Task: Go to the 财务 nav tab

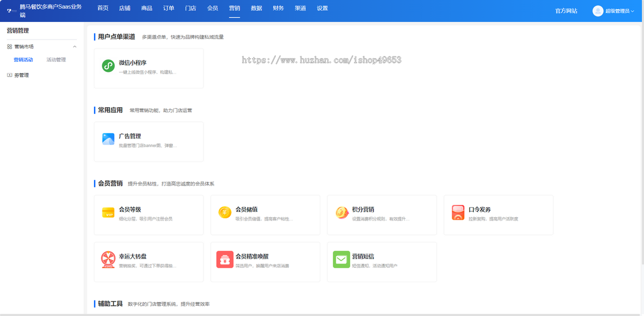Action: tap(279, 9)
